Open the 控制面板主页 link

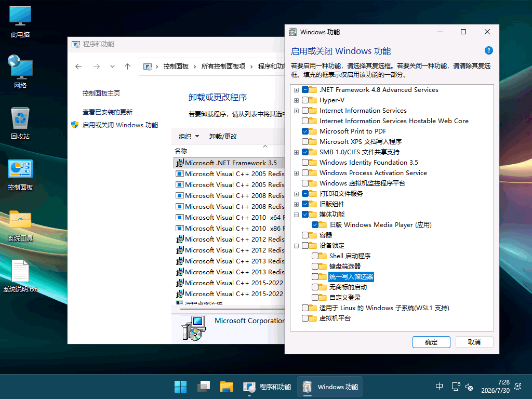pos(101,94)
